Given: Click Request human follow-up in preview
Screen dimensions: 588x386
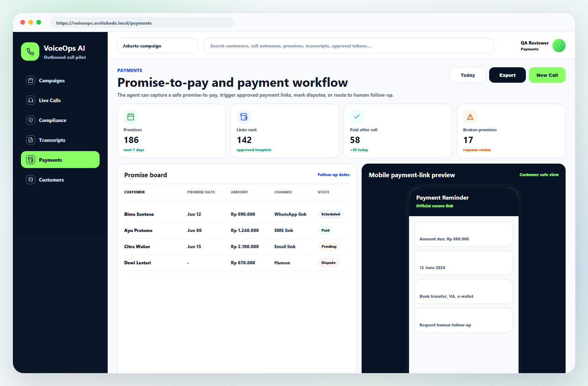Looking at the screenshot, I should [464, 320].
